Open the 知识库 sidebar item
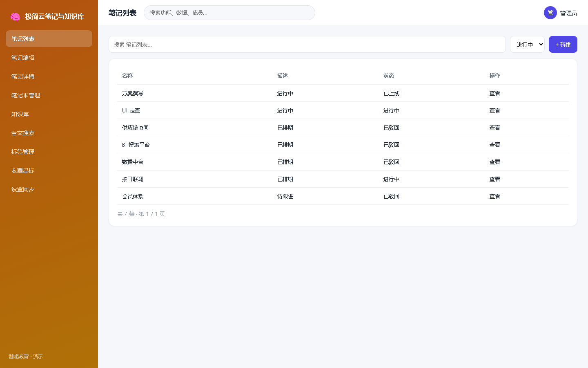 coord(49,114)
